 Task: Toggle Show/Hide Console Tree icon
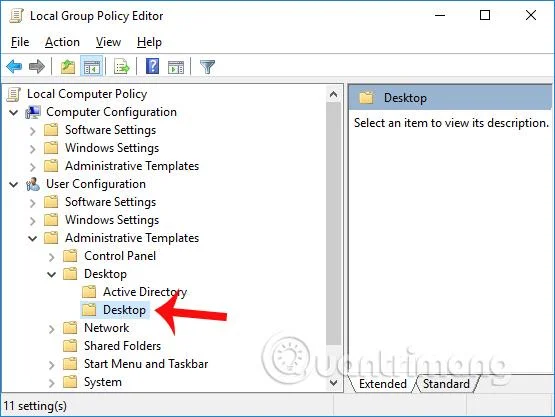(92, 66)
